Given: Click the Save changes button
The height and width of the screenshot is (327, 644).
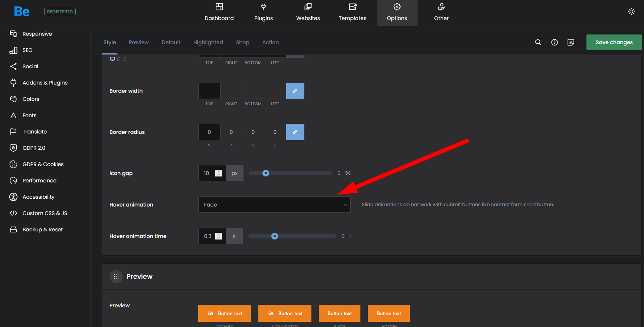Looking at the screenshot, I should [x=614, y=42].
